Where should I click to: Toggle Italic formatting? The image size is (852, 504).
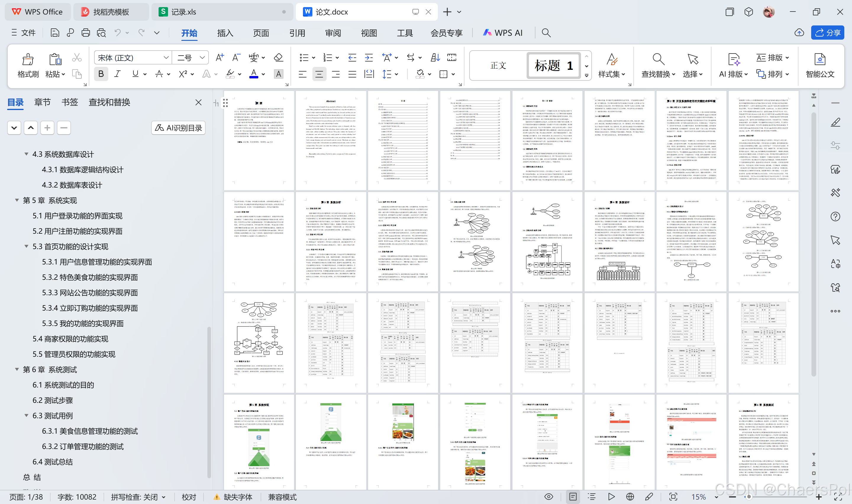click(x=117, y=74)
